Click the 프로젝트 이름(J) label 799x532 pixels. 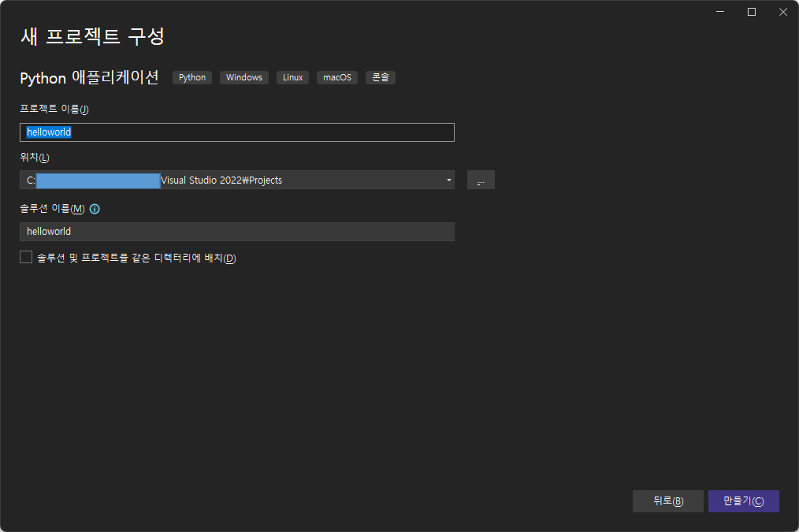tap(54, 109)
